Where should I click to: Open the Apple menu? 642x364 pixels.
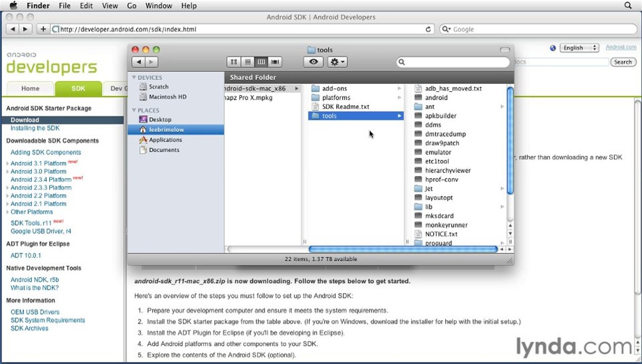[13, 6]
